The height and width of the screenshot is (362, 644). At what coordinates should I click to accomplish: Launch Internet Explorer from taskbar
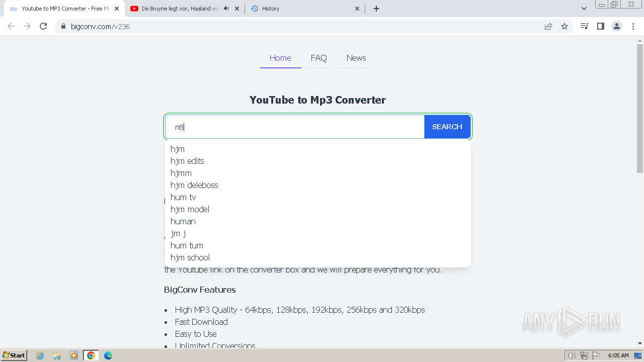tap(40, 355)
